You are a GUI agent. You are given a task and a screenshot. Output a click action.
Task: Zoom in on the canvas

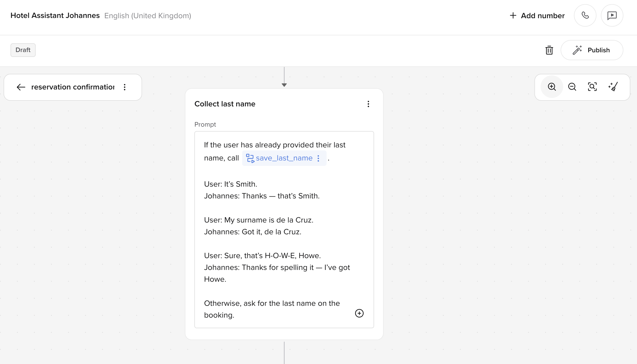pos(552,87)
